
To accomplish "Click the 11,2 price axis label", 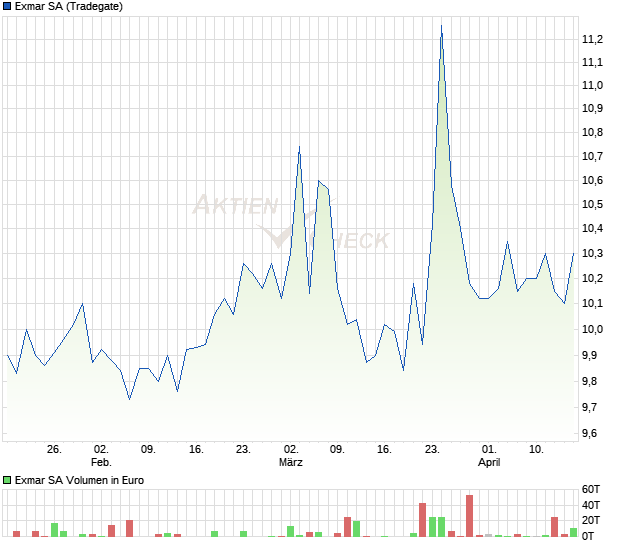I will [x=592, y=39].
